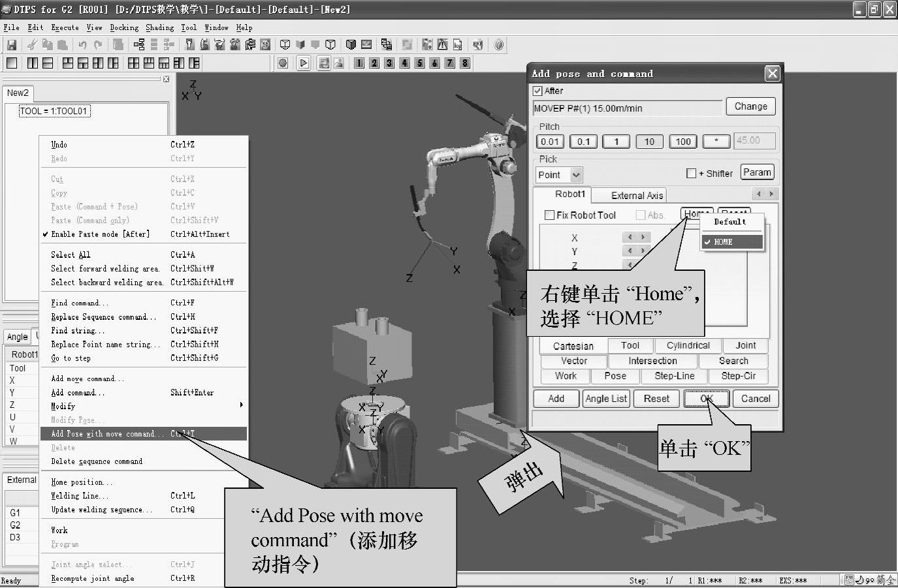Viewport: 898px width, 588px height.
Task: Increase X with its right arrow
Action: pos(643,238)
